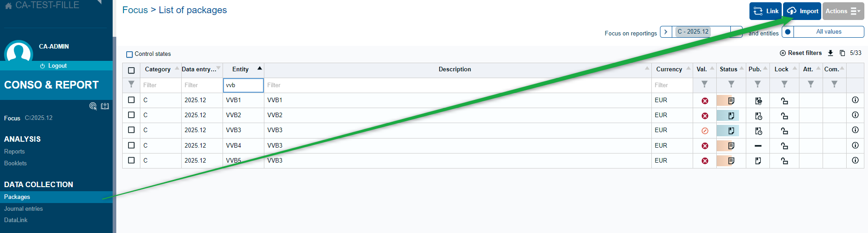Screen dimensions: 868x233
Task: Click the focus bookmark icon in the sidebar
Action: click(105, 106)
